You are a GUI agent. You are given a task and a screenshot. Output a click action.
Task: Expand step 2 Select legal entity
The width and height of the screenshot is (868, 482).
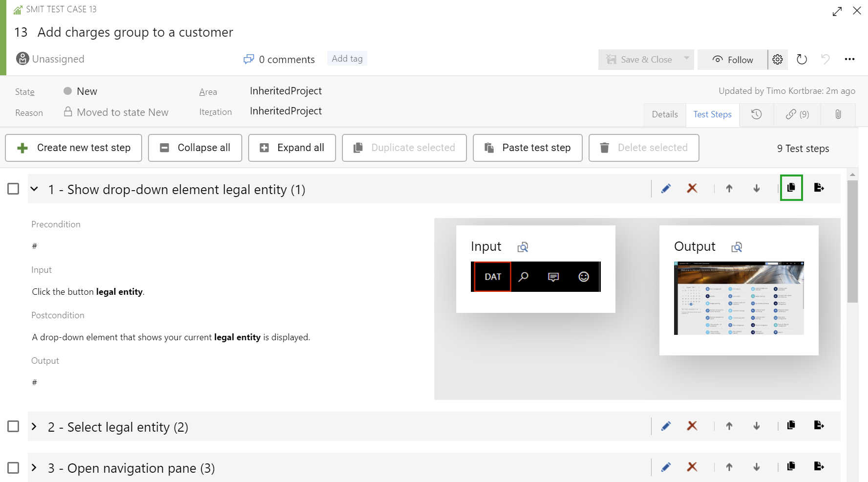(x=34, y=427)
